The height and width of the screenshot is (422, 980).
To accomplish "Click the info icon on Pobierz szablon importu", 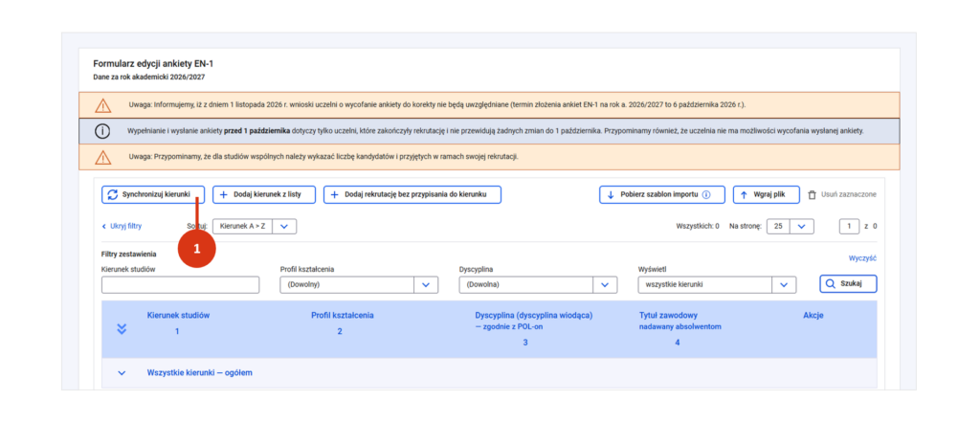I will [706, 194].
